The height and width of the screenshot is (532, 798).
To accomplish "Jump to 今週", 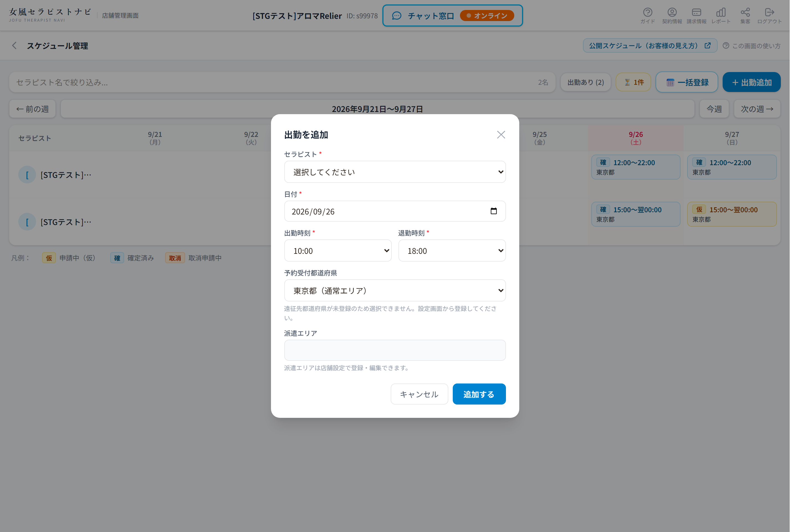I will [x=714, y=109].
